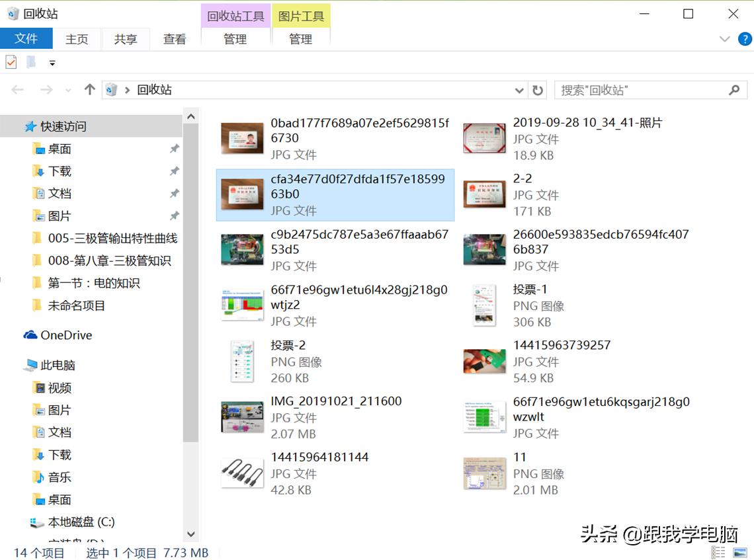Open the 回收站工具 管理 tab
Viewport: 754px width, 560px height.
235,39
